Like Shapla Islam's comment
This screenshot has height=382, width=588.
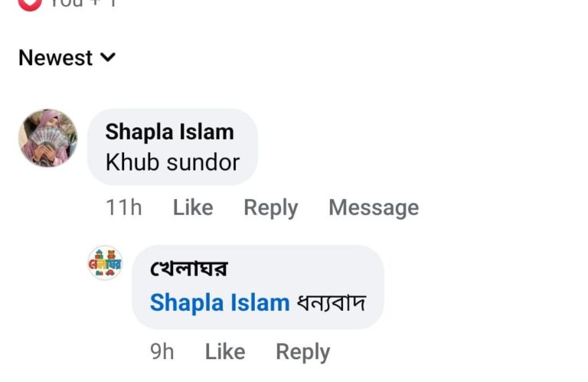coord(192,207)
